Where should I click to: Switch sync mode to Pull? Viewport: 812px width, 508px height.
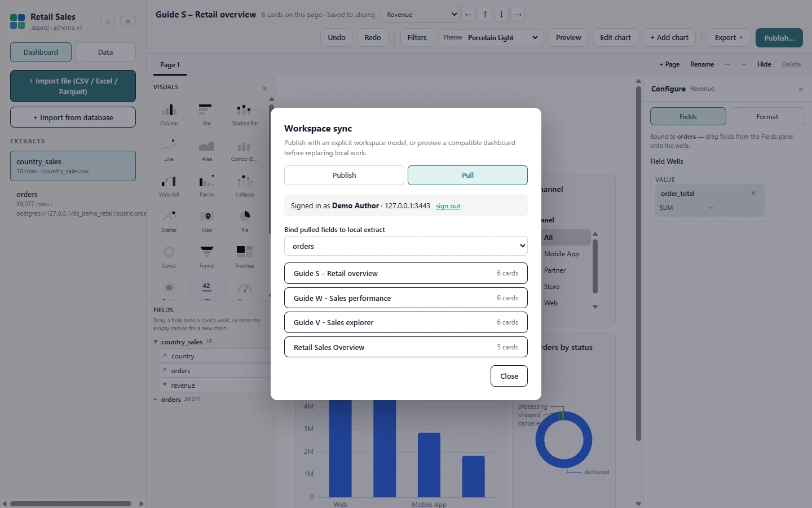point(467,175)
